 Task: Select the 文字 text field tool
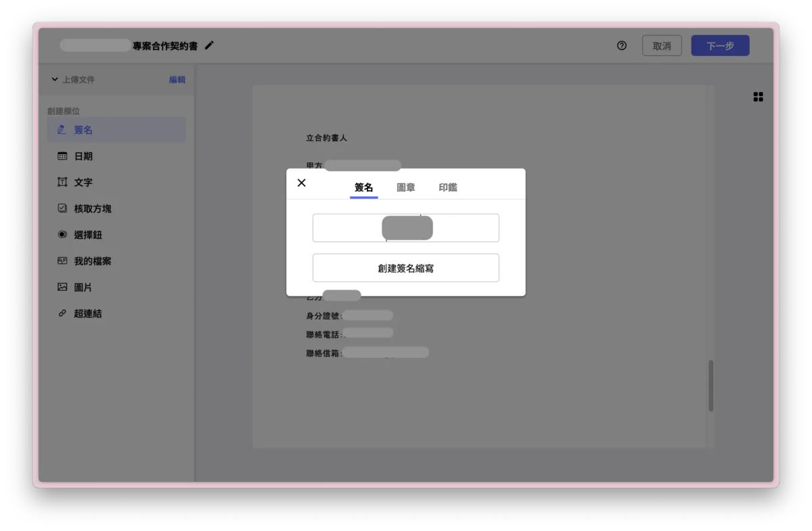[83, 182]
